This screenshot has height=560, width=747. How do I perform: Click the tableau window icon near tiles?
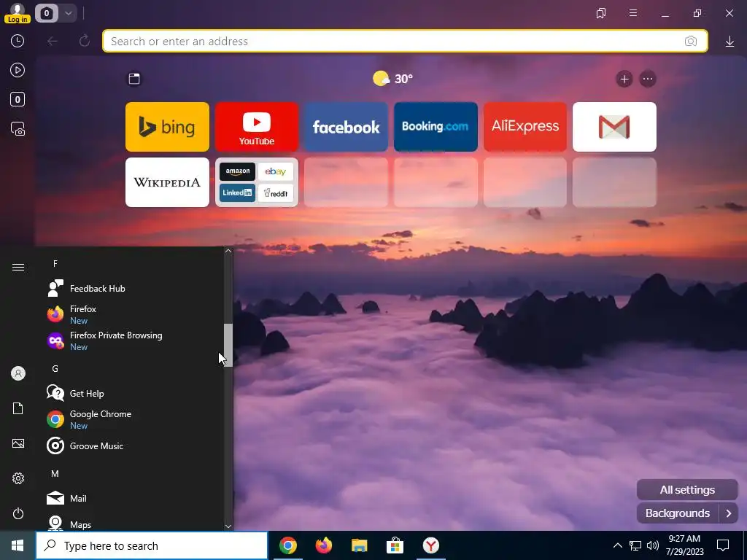[x=134, y=79]
